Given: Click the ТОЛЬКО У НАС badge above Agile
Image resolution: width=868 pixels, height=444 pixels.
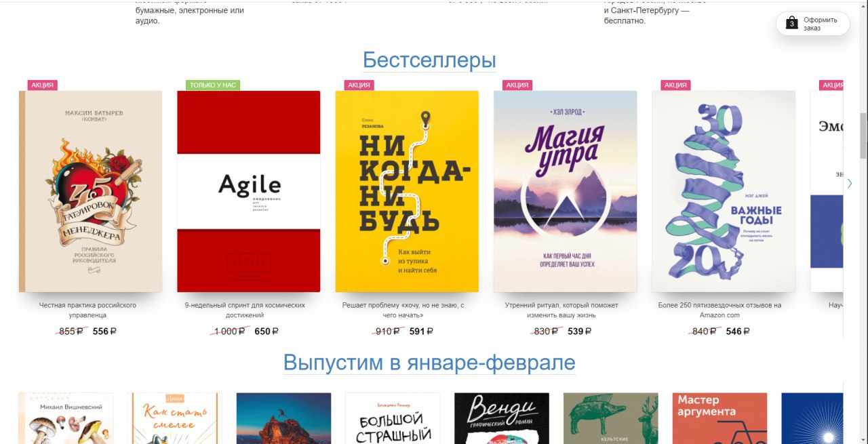Looking at the screenshot, I should 213,85.
